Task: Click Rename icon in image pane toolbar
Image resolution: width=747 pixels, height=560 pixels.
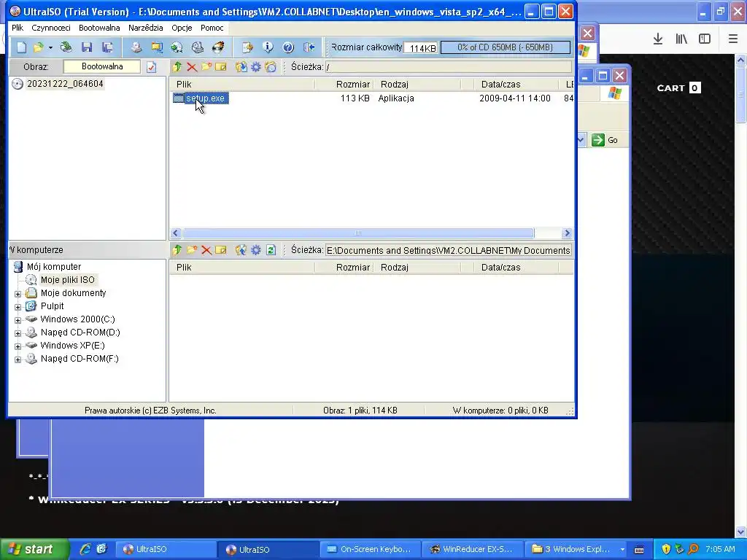Action: tap(220, 66)
